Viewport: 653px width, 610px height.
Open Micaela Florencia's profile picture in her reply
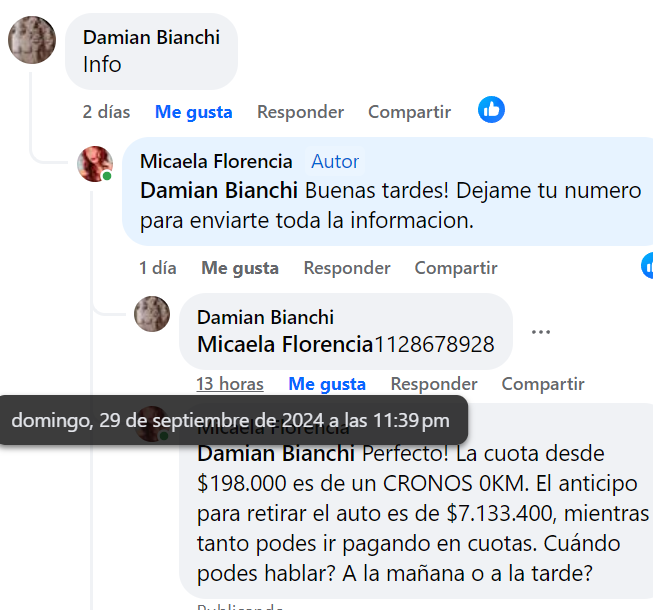[95, 164]
